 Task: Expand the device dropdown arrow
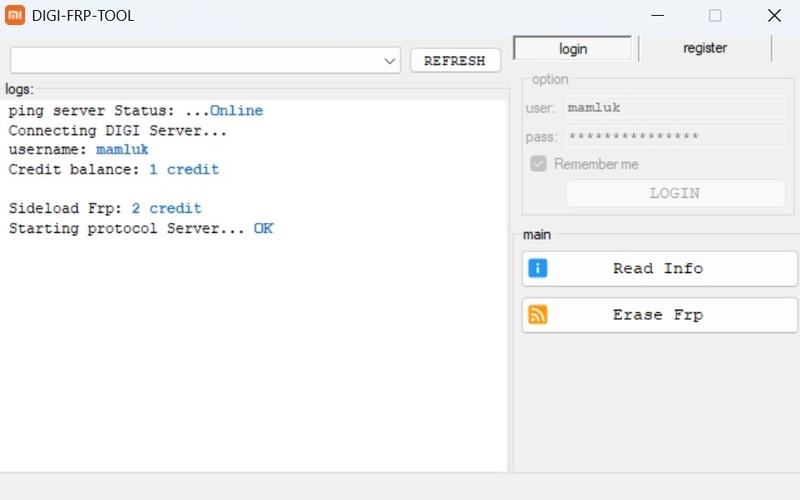pos(390,61)
